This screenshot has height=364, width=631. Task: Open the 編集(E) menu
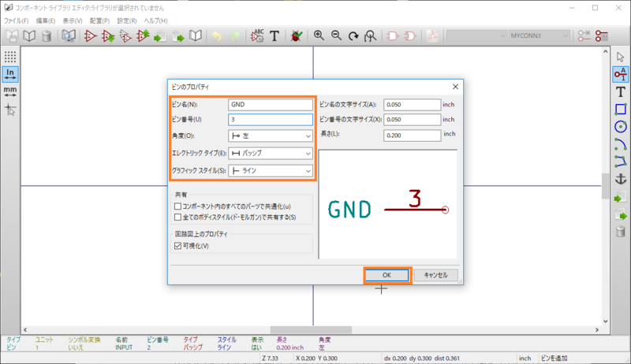click(x=46, y=20)
